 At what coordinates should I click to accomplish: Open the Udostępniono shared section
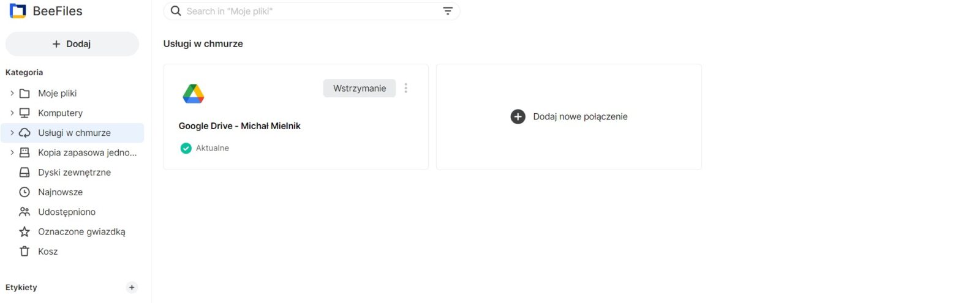pos(66,212)
